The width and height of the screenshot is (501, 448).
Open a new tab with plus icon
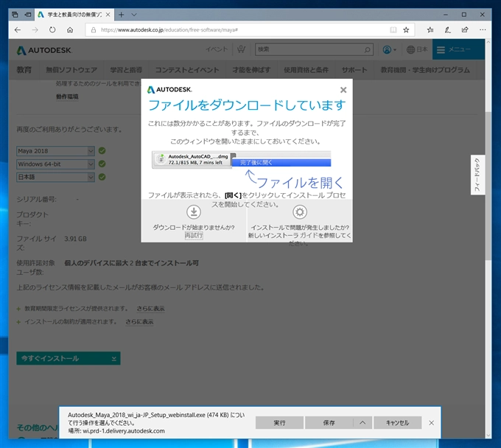point(121,15)
